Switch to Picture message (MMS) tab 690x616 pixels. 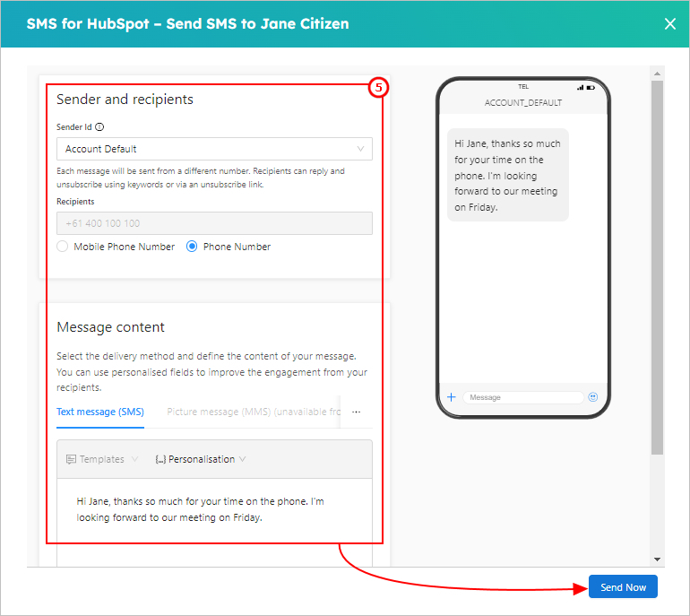coord(254,412)
